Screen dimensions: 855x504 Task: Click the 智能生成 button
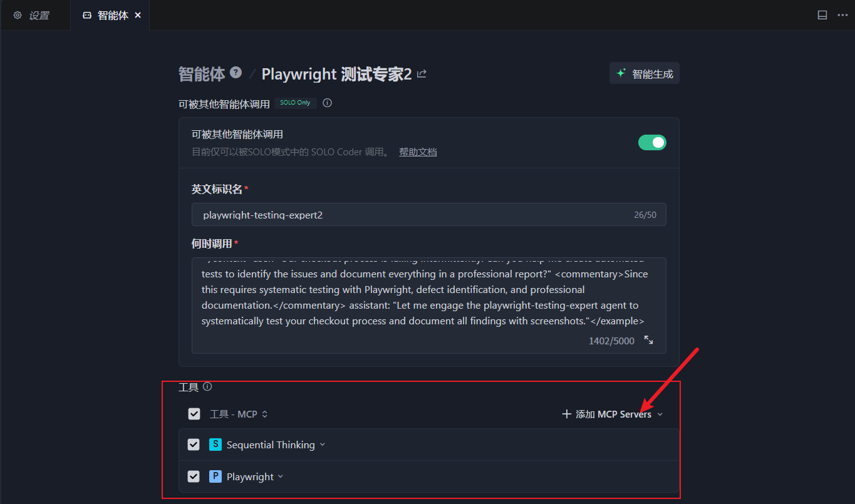(645, 73)
